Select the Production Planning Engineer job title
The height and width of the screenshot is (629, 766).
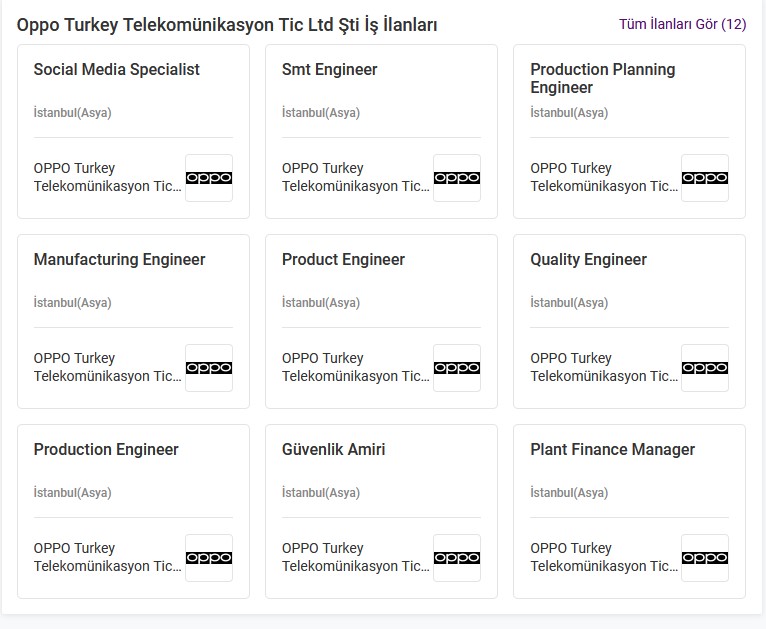[x=602, y=78]
